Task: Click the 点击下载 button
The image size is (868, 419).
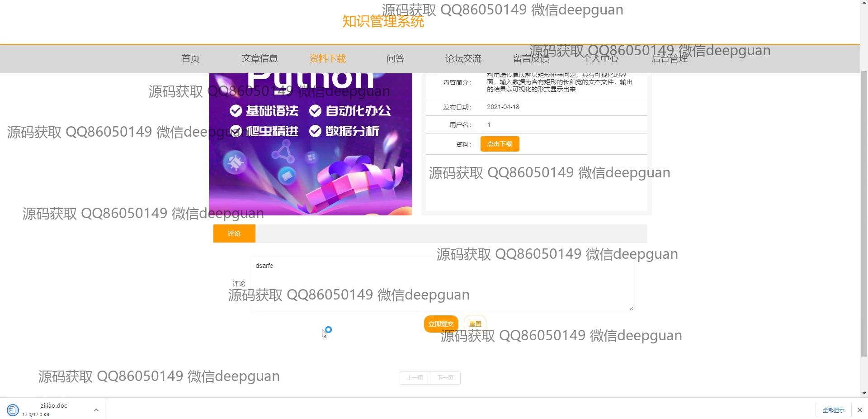Action: click(x=500, y=144)
